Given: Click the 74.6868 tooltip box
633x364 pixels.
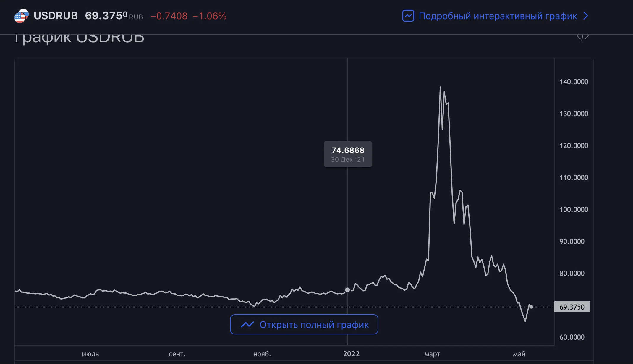Looking at the screenshot, I should click(x=348, y=154).
